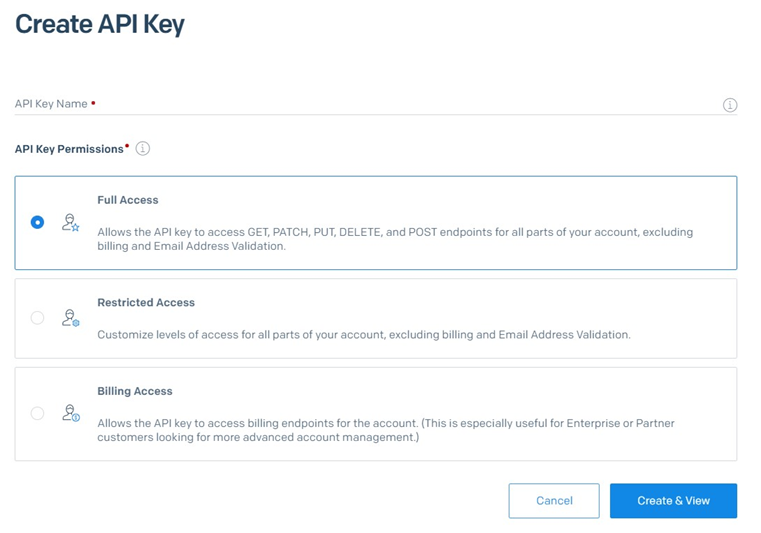Click the API Key Name label
This screenshot has height=533, width=761.
point(51,104)
